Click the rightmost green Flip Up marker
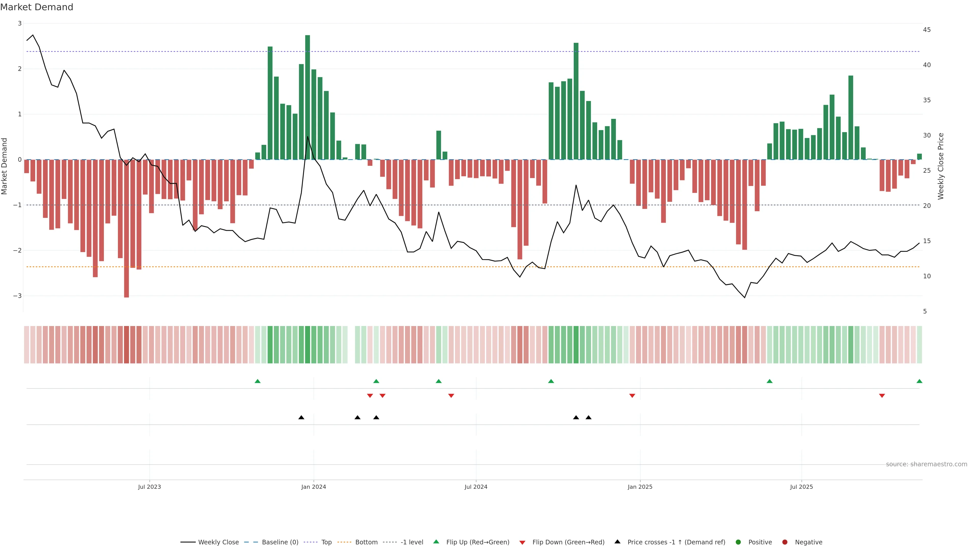Screen dimensions: 980x551 pyautogui.click(x=919, y=381)
